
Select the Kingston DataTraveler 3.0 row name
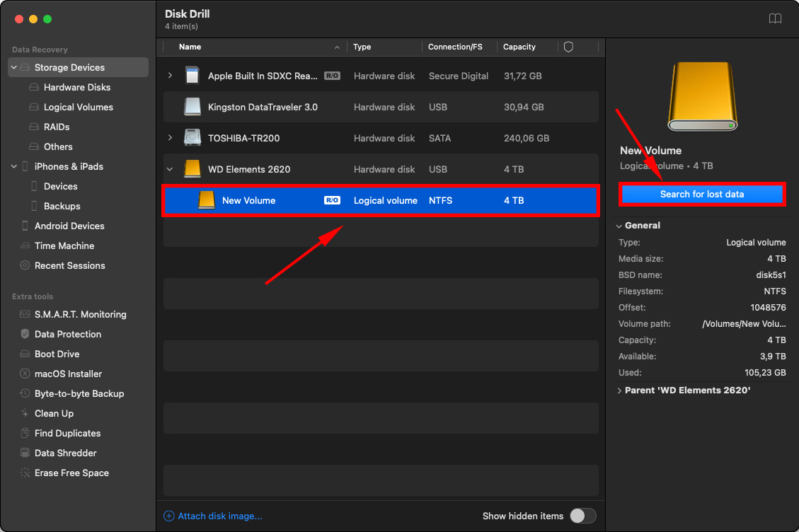(263, 107)
